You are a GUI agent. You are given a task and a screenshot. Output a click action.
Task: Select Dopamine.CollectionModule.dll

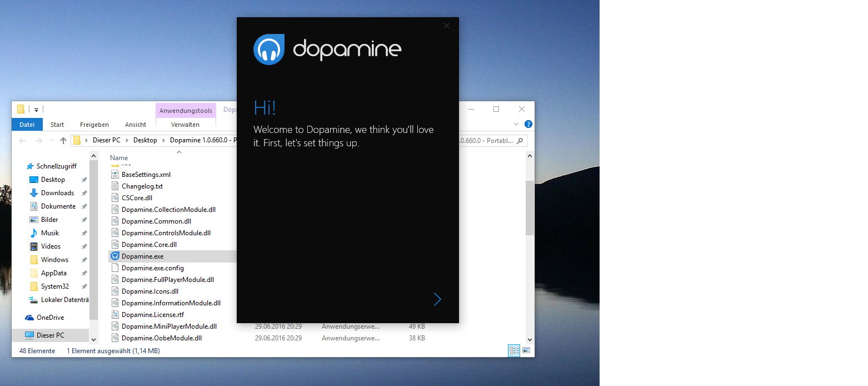point(168,210)
